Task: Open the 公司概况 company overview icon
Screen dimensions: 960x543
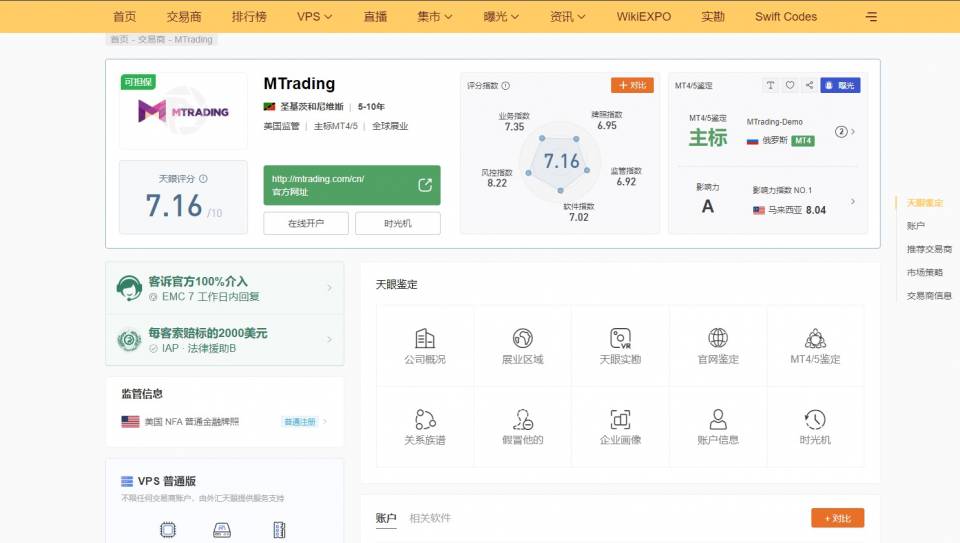Action: [x=425, y=339]
